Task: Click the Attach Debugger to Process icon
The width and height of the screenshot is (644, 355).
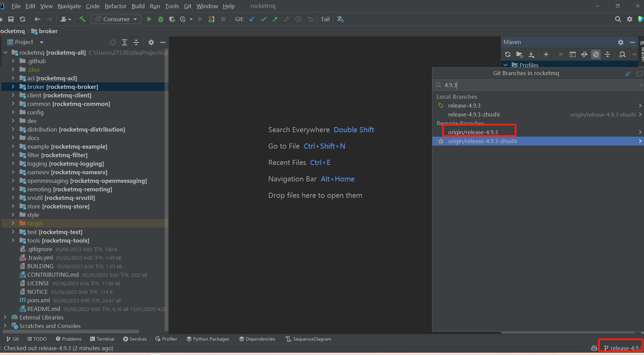Action: pyautogui.click(x=212, y=19)
